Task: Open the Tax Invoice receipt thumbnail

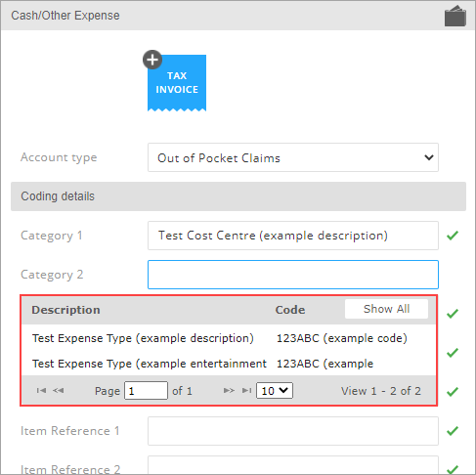Action: (x=177, y=83)
